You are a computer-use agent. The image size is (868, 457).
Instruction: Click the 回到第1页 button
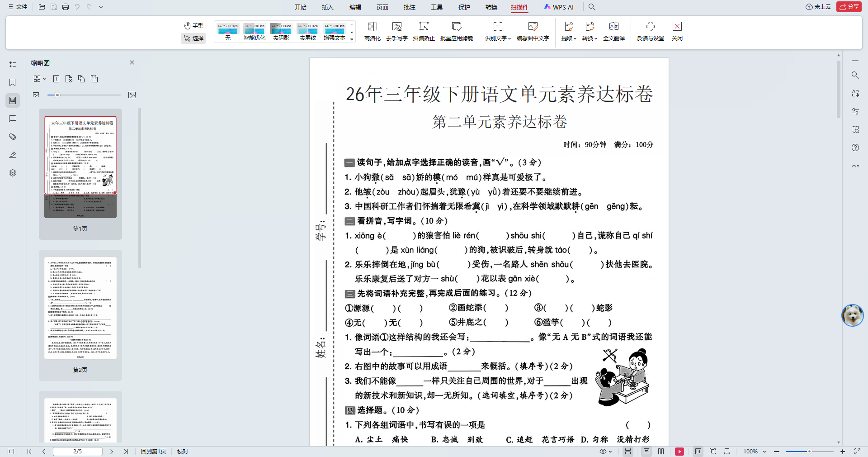153,451
